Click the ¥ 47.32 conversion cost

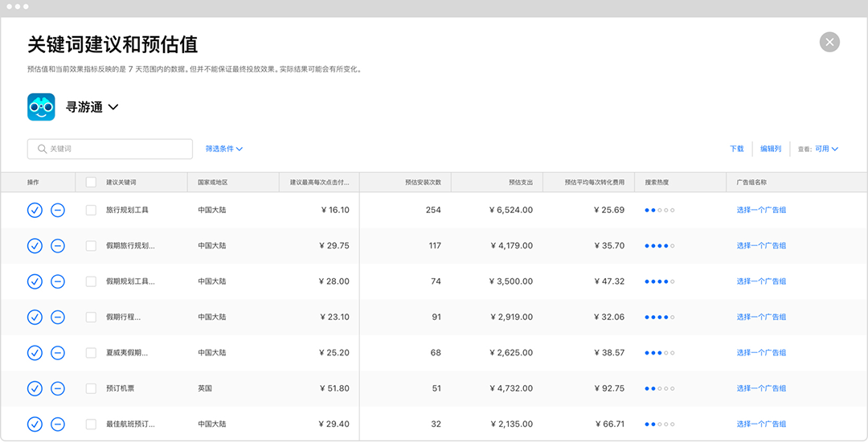[x=609, y=281]
